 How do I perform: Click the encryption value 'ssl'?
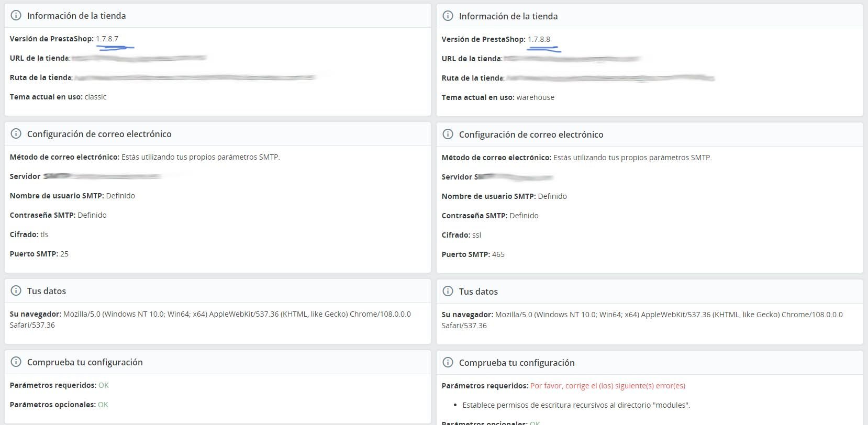476,235
